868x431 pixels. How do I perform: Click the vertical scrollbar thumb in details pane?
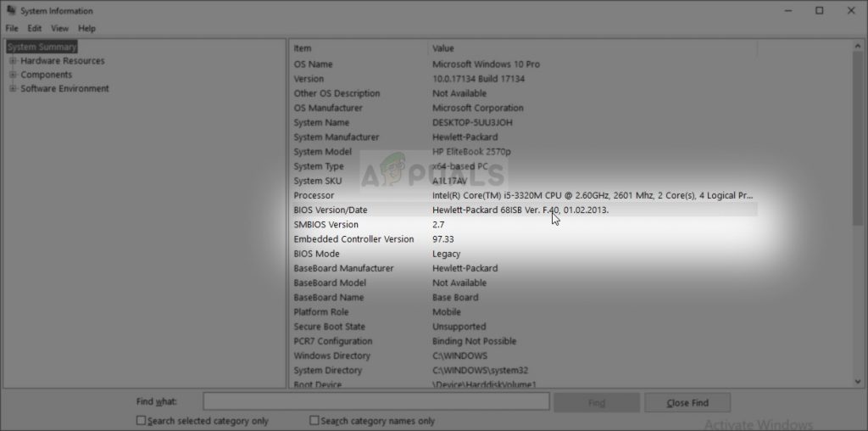pos(858,138)
